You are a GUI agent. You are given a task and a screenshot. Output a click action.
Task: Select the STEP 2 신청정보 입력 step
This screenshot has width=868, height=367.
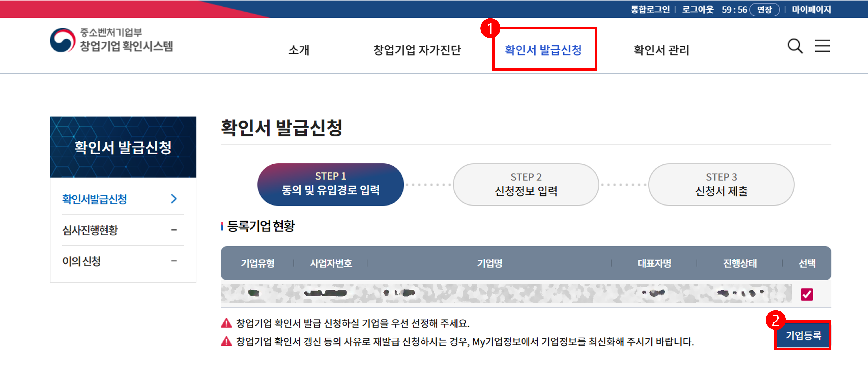[x=526, y=185]
